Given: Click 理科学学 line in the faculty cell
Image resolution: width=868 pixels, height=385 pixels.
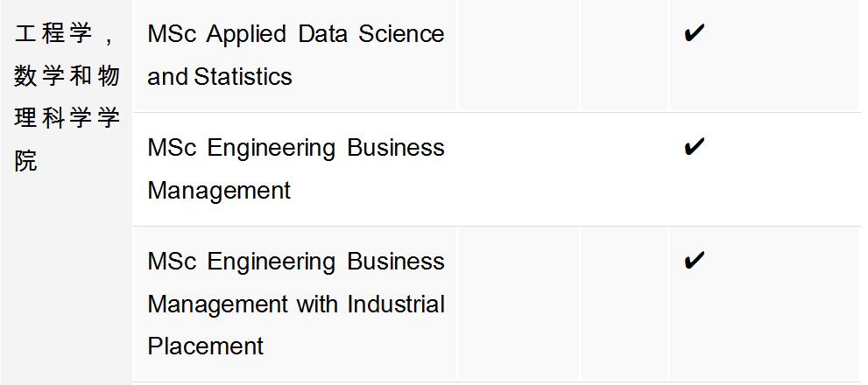Looking at the screenshot, I should 67,119.
